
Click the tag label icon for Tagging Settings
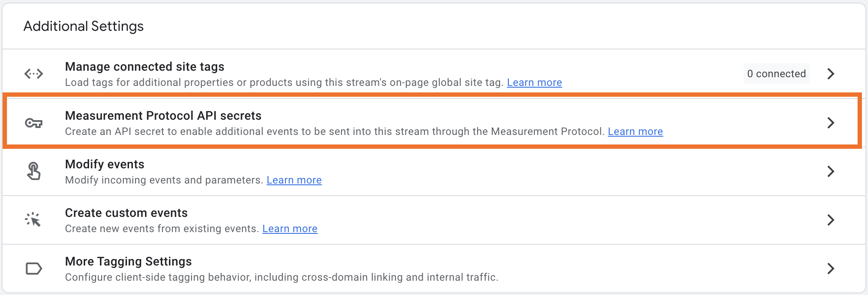(33, 269)
